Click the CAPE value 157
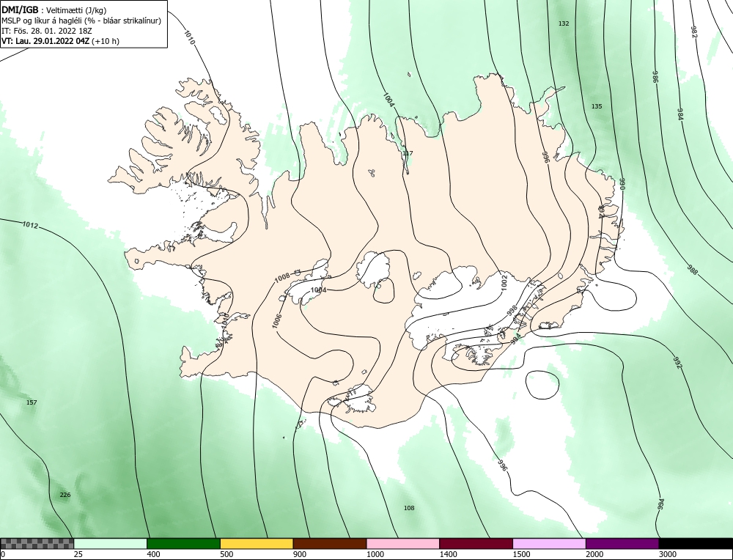The image size is (733, 560). [x=32, y=402]
